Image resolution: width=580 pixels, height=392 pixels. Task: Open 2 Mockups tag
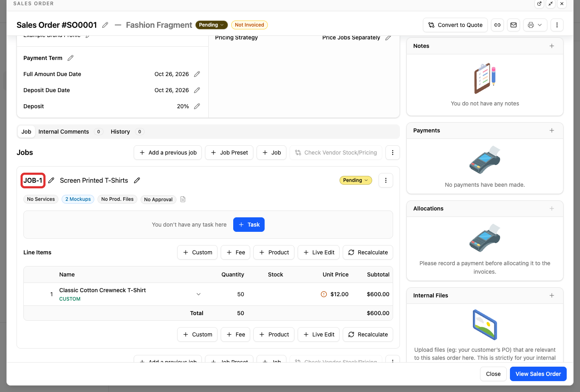coord(78,199)
